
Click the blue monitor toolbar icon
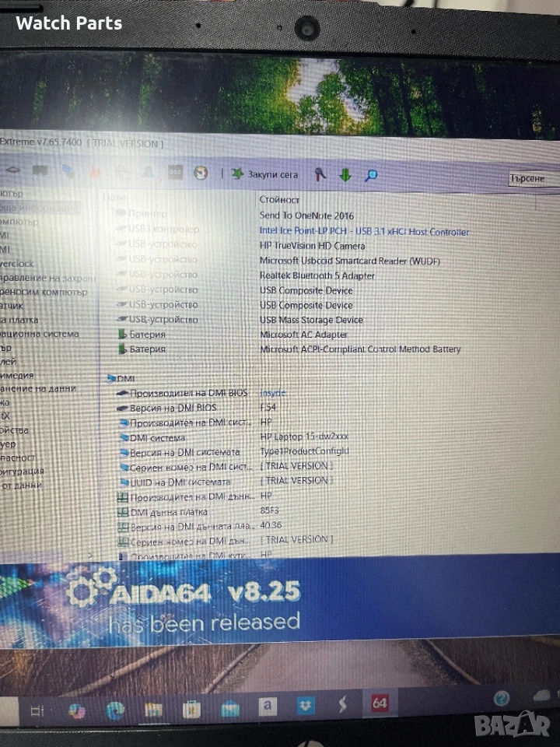[68, 170]
